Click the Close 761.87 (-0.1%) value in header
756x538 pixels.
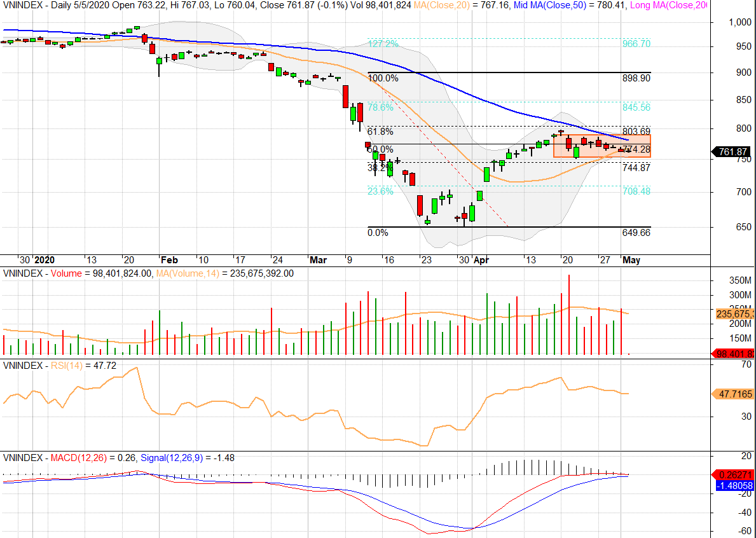point(296,5)
